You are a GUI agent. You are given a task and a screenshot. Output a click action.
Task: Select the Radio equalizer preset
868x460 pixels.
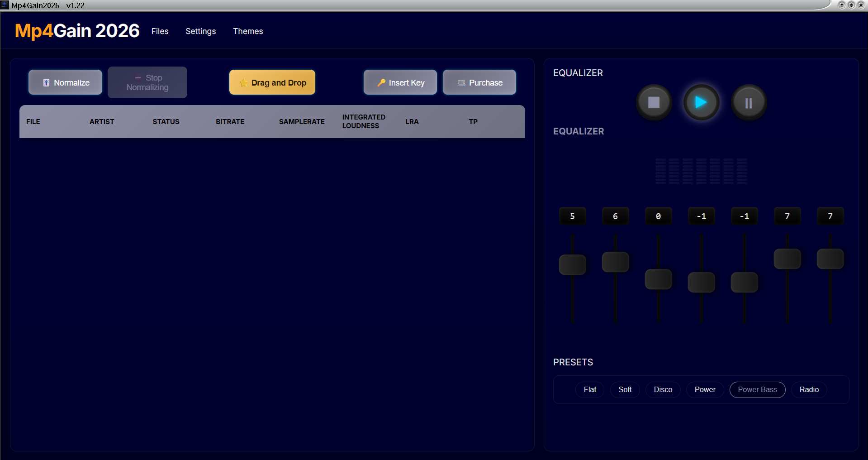click(809, 390)
